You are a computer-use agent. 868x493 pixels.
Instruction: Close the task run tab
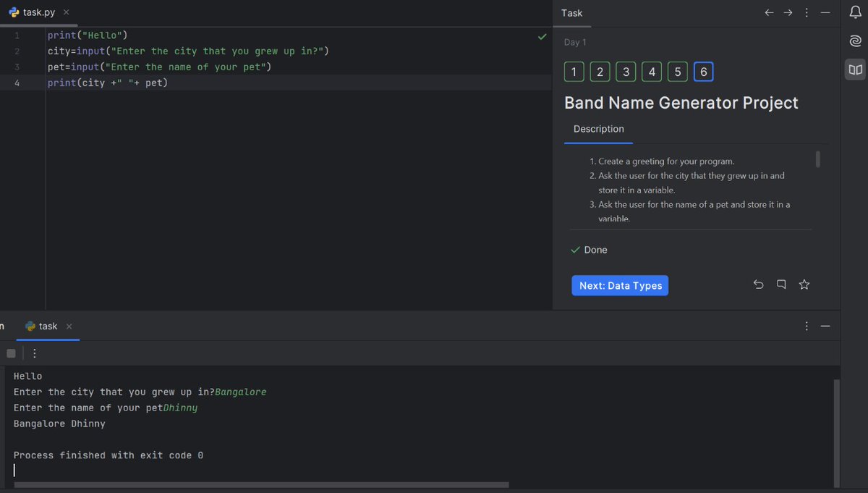click(x=69, y=326)
